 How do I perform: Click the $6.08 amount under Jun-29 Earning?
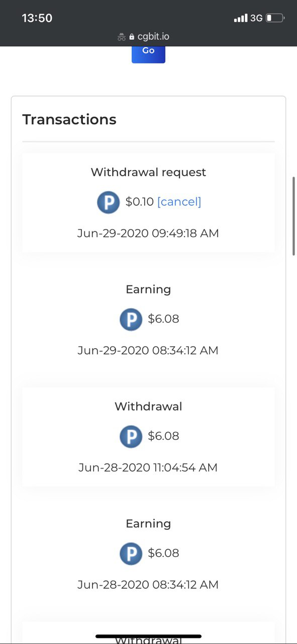163,319
